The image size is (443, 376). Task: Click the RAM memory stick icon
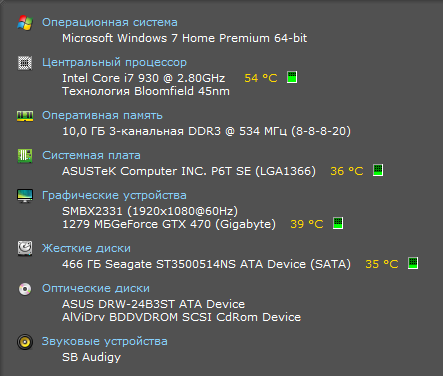[25, 116]
